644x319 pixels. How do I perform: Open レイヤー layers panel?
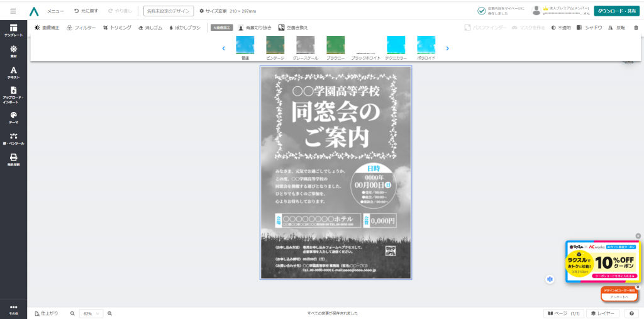[x=603, y=313]
